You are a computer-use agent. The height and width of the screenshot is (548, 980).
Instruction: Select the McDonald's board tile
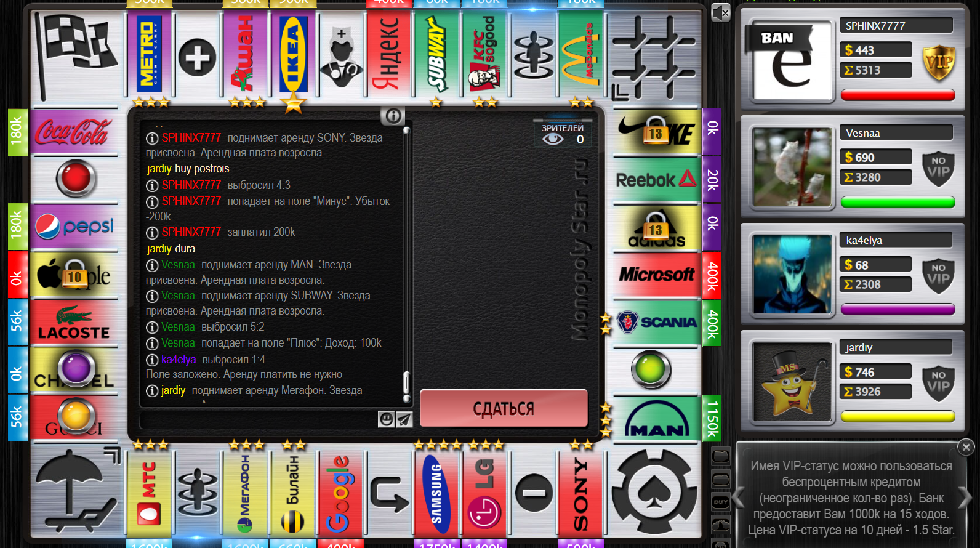[580, 54]
